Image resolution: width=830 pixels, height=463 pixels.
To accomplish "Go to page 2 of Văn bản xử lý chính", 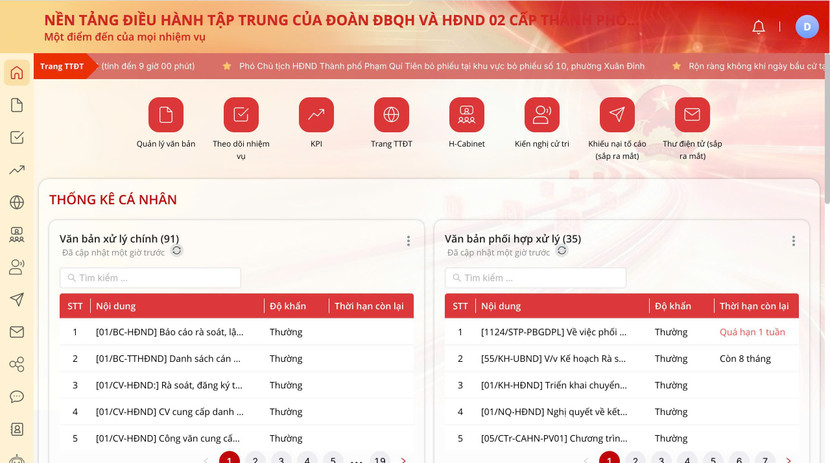I will pyautogui.click(x=255, y=459).
